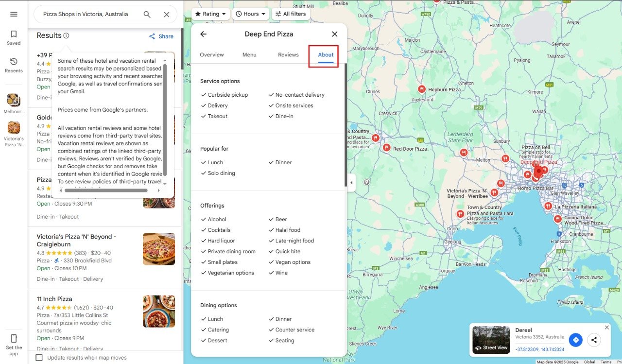This screenshot has width=622, height=364.
Task: Open the hamburger main menu
Action: point(14,14)
